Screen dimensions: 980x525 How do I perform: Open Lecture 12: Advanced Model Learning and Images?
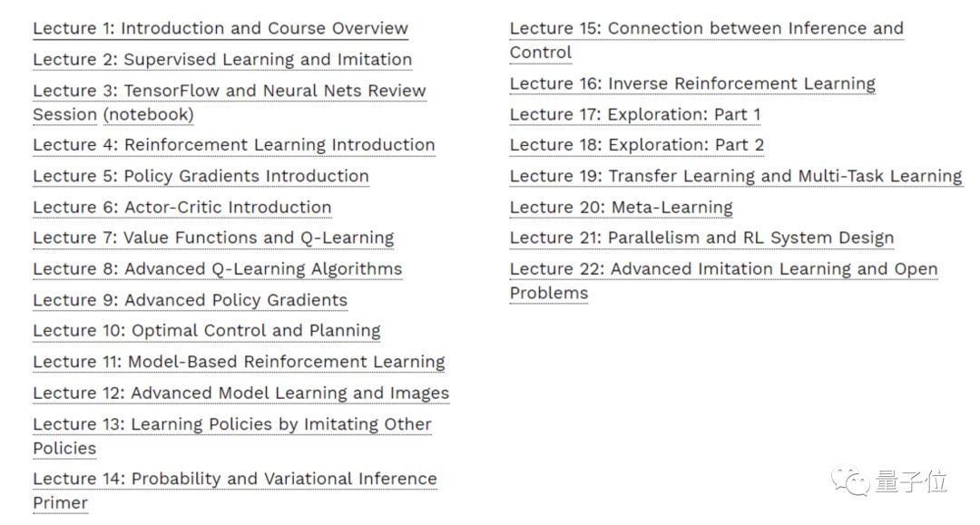point(240,394)
